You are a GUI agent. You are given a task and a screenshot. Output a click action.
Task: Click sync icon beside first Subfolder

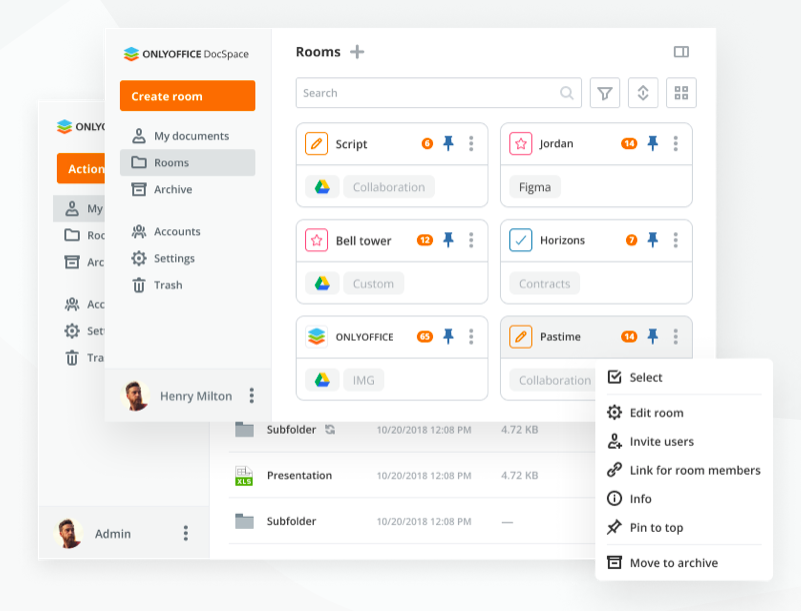pyautogui.click(x=330, y=430)
